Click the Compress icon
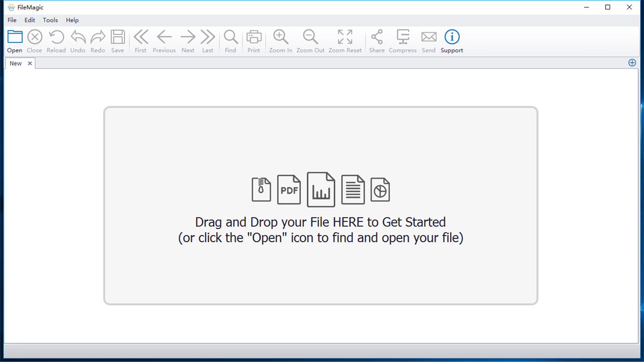The width and height of the screenshot is (644, 362). 403,37
